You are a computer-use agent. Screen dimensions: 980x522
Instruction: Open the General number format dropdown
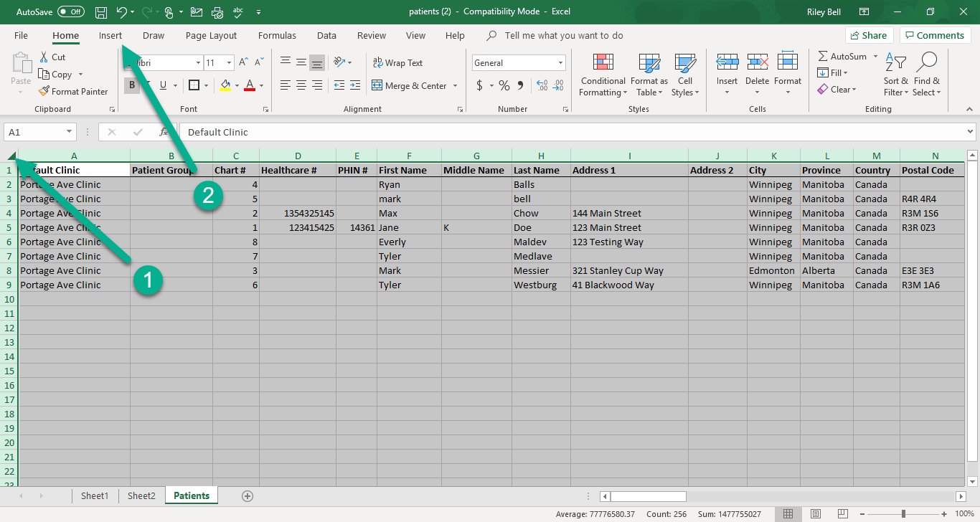tap(560, 63)
